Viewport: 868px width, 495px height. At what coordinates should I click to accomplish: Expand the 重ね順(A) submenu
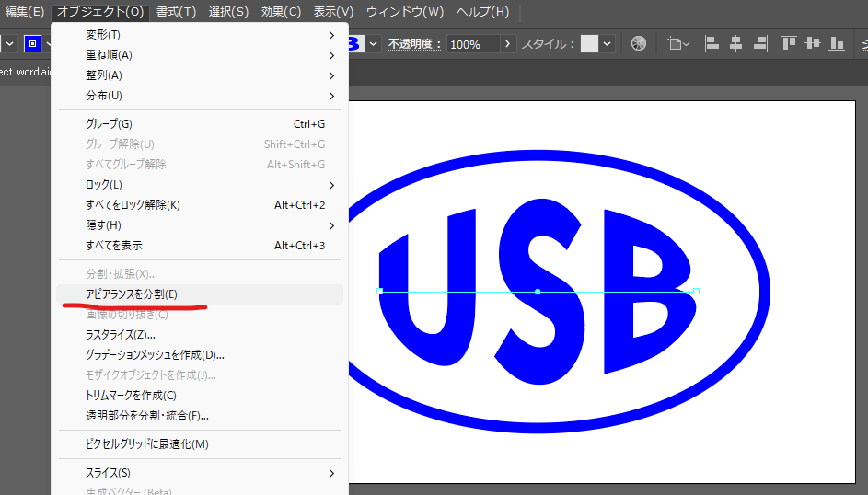pos(200,55)
